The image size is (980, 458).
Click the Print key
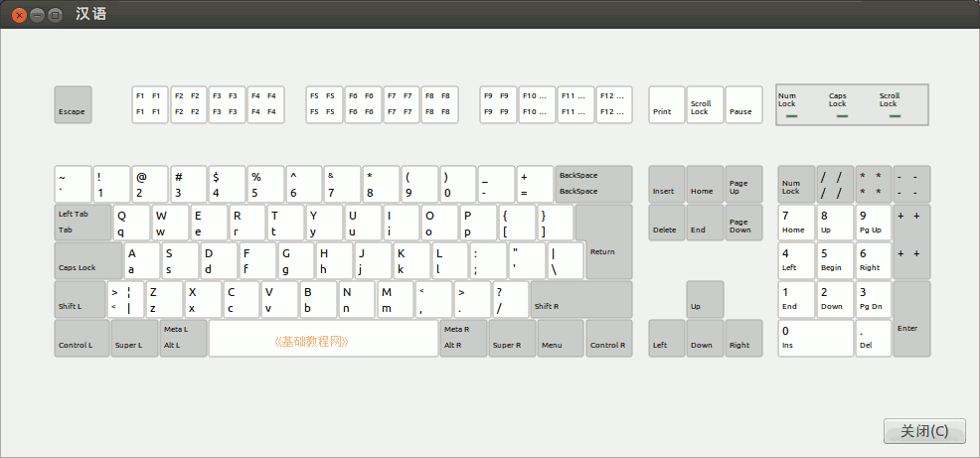pyautogui.click(x=667, y=104)
